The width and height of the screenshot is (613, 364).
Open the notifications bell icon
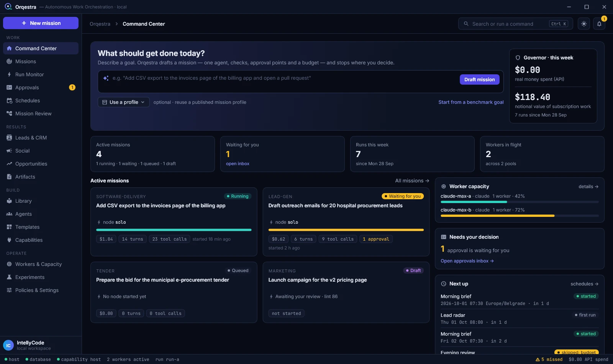coord(600,24)
